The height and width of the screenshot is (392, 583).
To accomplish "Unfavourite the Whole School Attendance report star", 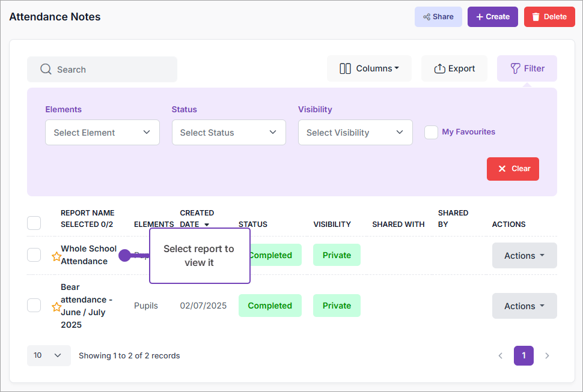I will (x=56, y=256).
